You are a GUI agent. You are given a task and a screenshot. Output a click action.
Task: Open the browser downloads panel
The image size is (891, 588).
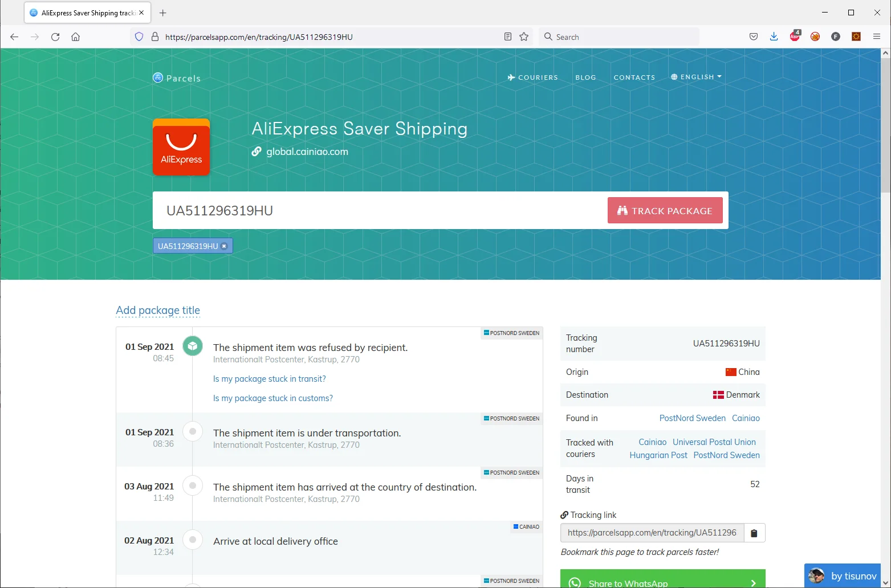pyautogui.click(x=774, y=37)
